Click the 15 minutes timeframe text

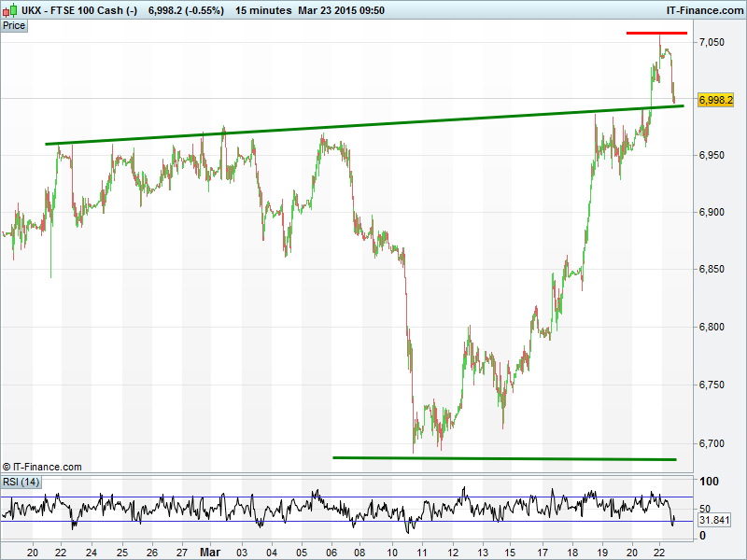pyautogui.click(x=263, y=10)
